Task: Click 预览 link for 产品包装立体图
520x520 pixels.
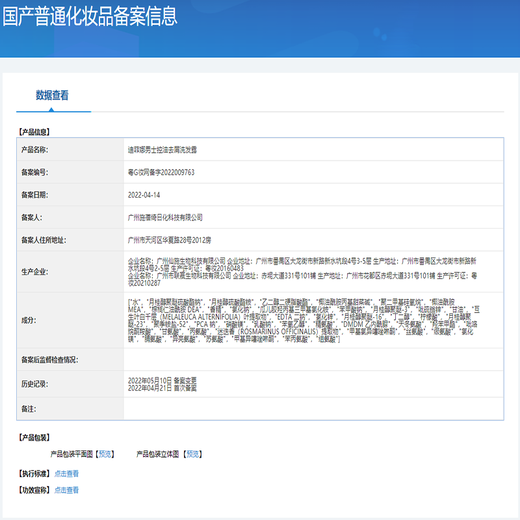Action: tap(192, 454)
